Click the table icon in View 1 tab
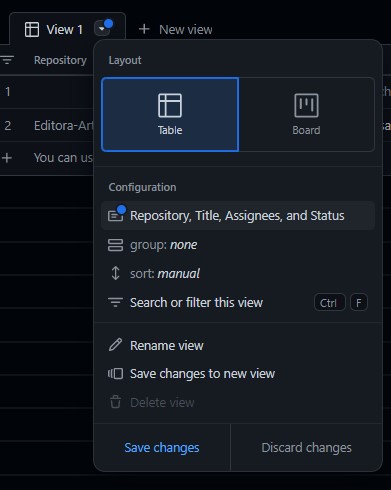 32,30
